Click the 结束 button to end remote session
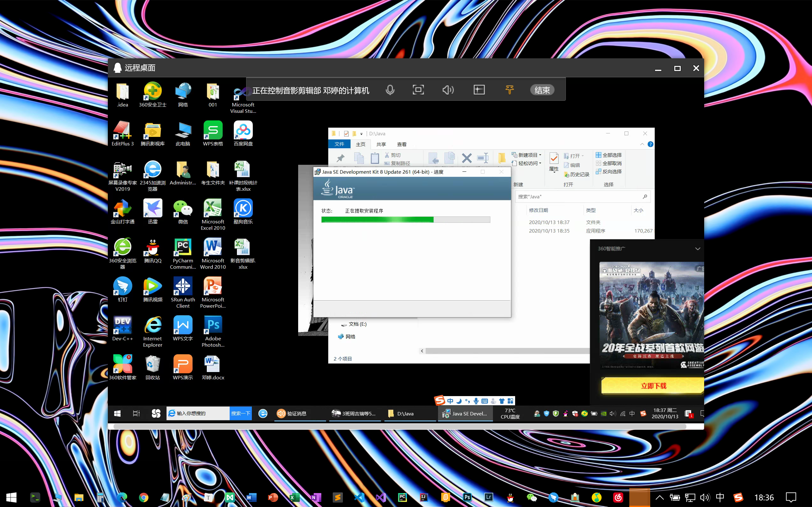The height and width of the screenshot is (507, 812). click(x=542, y=90)
